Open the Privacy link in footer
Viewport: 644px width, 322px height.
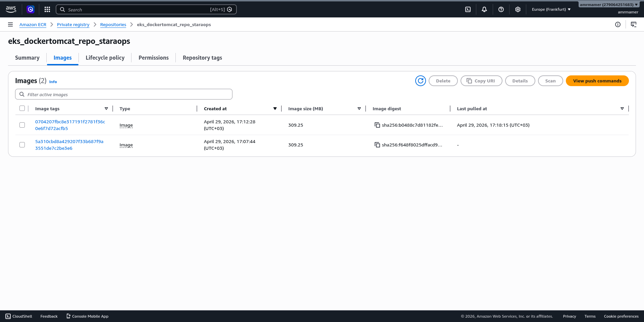(x=570, y=316)
